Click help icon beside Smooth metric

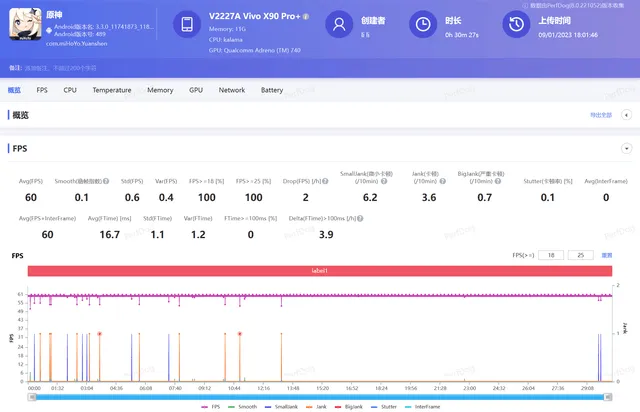[x=107, y=181]
